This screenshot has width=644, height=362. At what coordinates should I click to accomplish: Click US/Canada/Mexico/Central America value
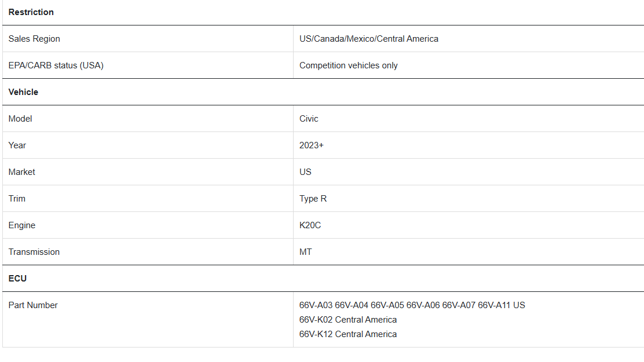point(369,39)
